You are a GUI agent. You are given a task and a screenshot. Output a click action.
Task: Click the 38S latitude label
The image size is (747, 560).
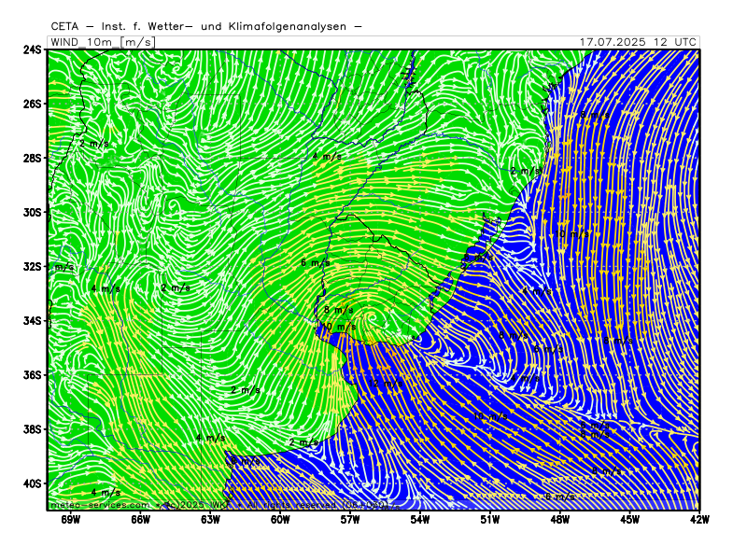point(33,429)
